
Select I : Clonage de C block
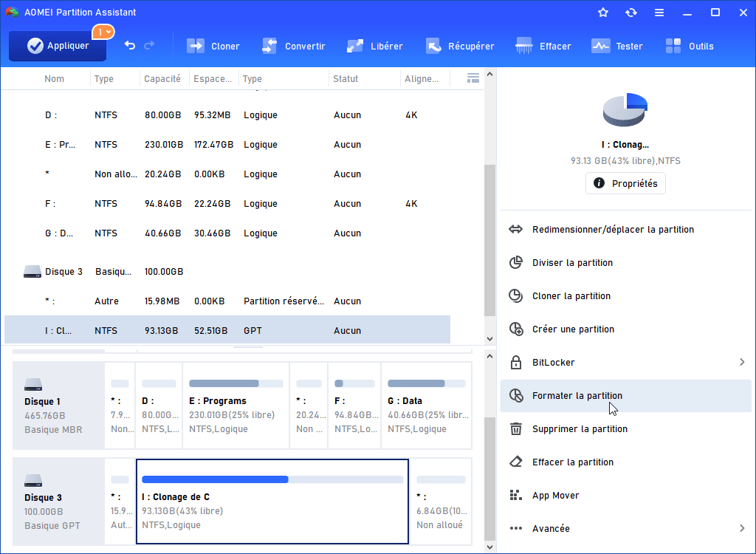(272, 502)
